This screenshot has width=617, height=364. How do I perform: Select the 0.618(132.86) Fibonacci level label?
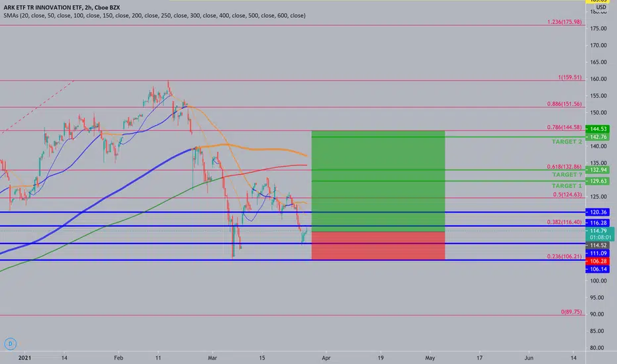564,167
